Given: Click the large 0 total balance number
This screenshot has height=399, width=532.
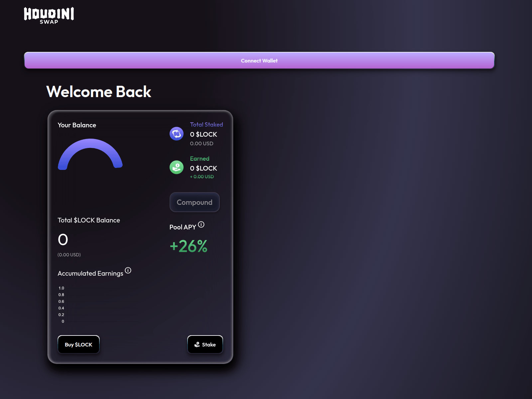Looking at the screenshot, I should pyautogui.click(x=63, y=240).
